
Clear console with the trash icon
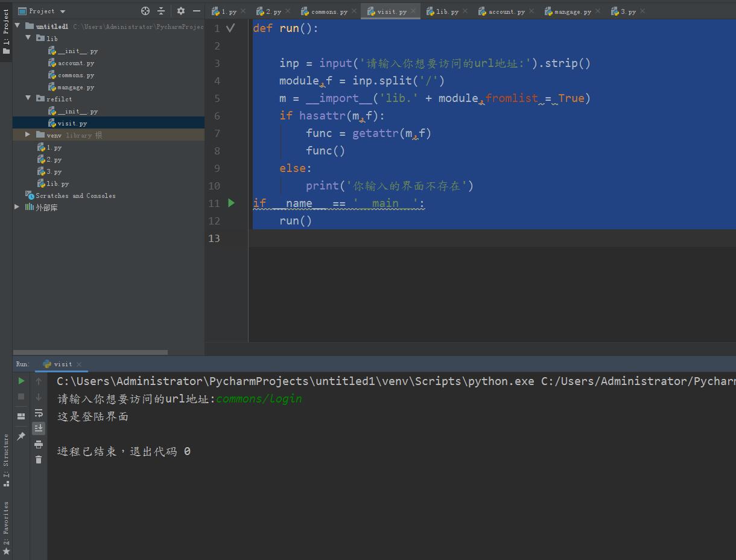pos(39,460)
